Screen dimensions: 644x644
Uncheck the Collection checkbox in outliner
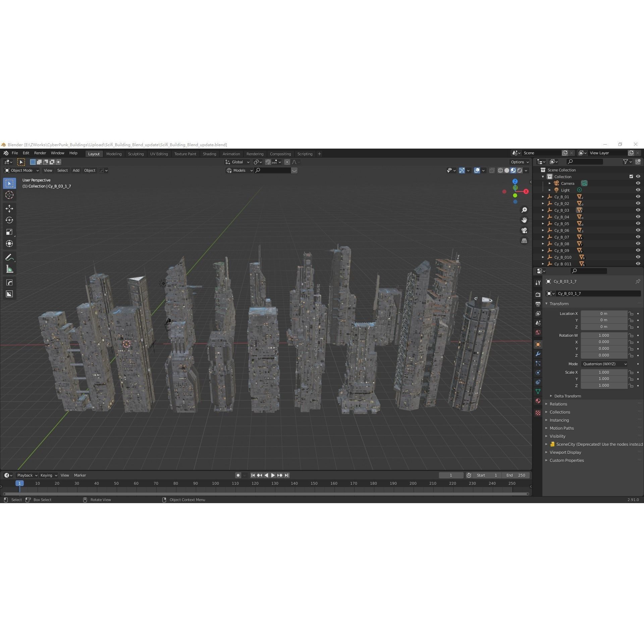(x=631, y=176)
